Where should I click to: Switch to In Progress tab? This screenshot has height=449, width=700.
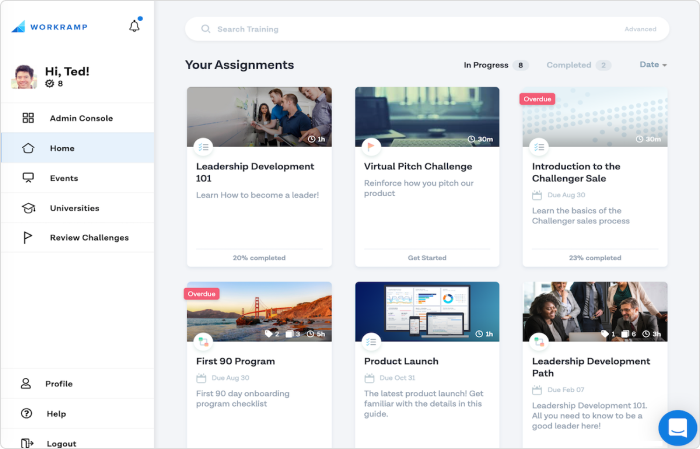tap(496, 65)
